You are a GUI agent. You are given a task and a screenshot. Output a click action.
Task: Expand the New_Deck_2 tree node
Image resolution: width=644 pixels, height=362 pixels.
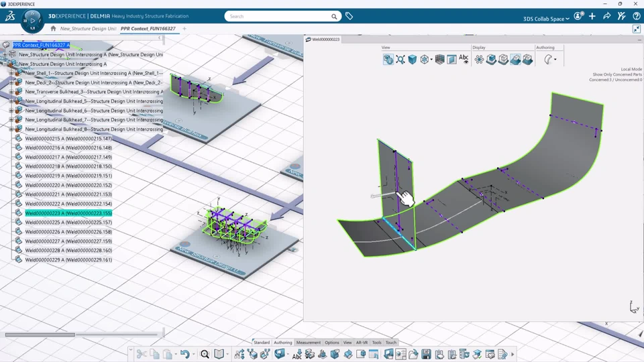click(x=11, y=82)
